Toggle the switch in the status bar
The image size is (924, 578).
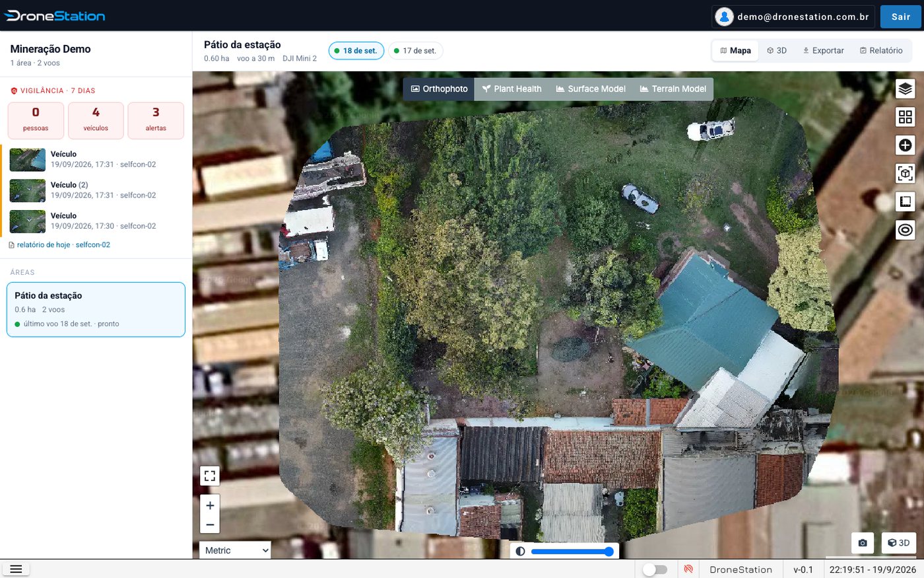point(655,569)
